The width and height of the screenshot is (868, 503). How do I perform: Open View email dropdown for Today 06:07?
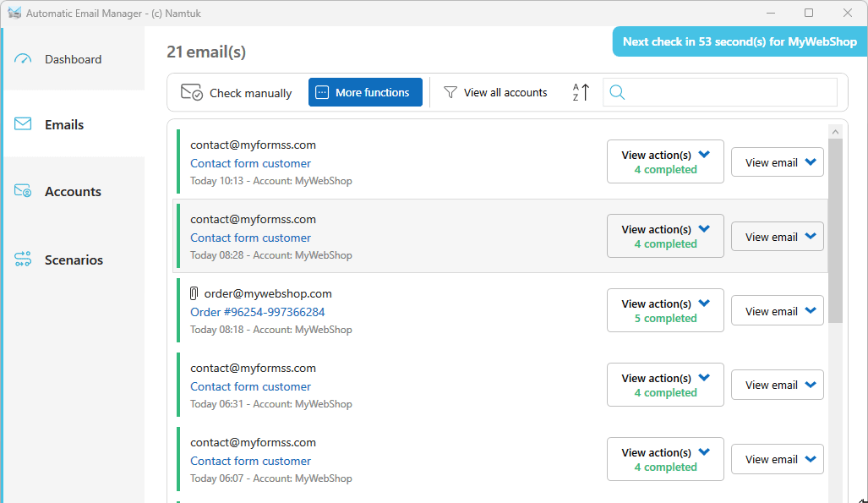point(778,459)
